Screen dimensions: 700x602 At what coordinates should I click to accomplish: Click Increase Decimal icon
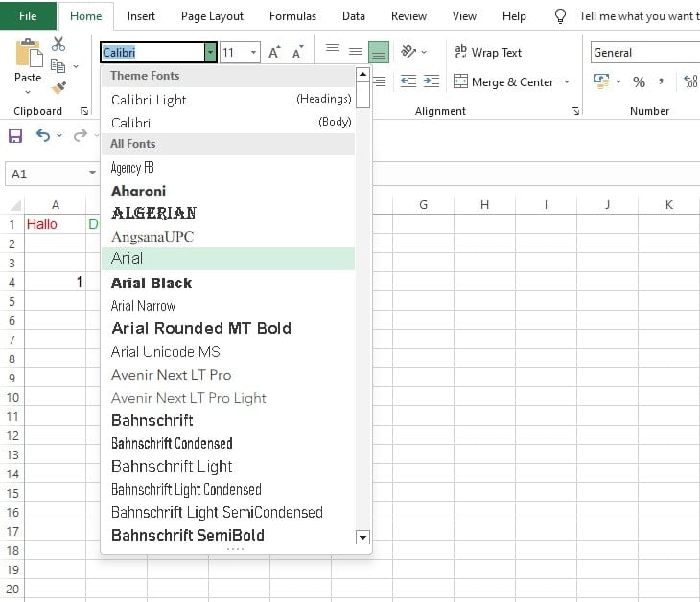(690, 81)
